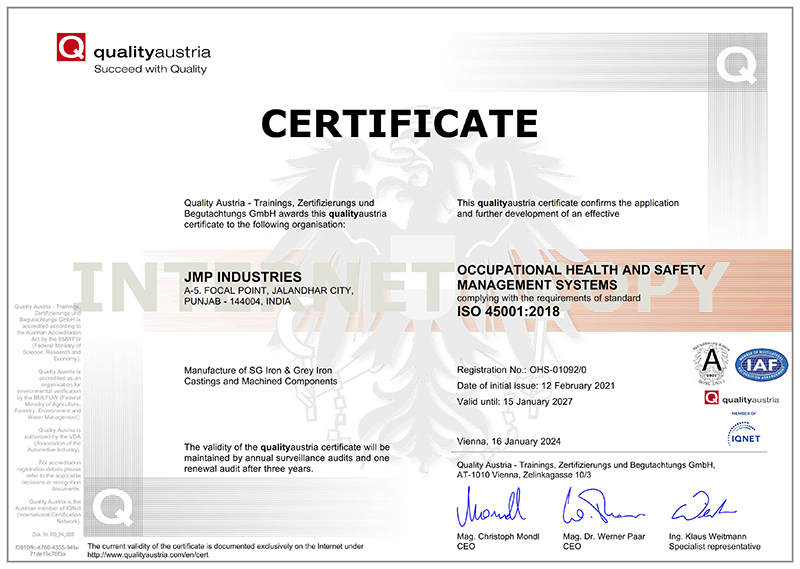Click the Akkreditierung Austria A seal
800x569 pixels.
(x=711, y=363)
